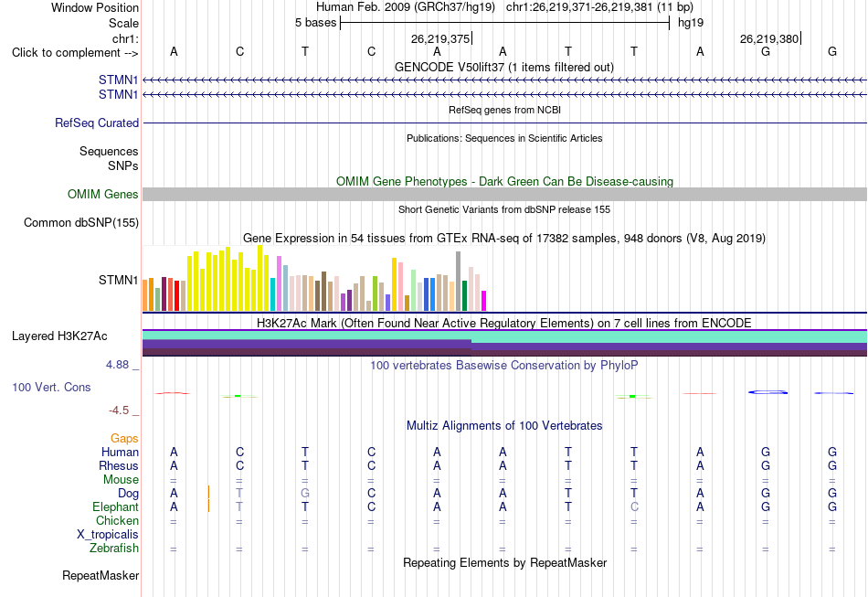Click the 'RefSeq genes from NCBI' title
Viewport: 868px width, 597px height.
504,110
